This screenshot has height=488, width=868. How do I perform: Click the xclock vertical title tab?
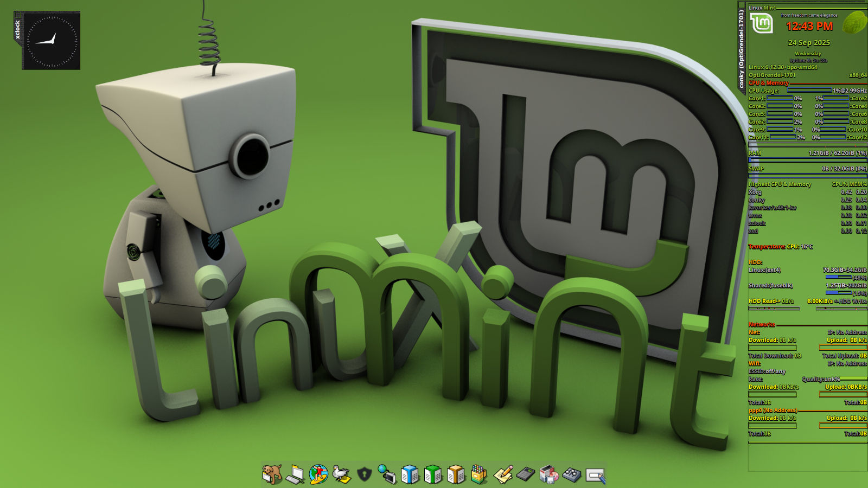pos(17,29)
